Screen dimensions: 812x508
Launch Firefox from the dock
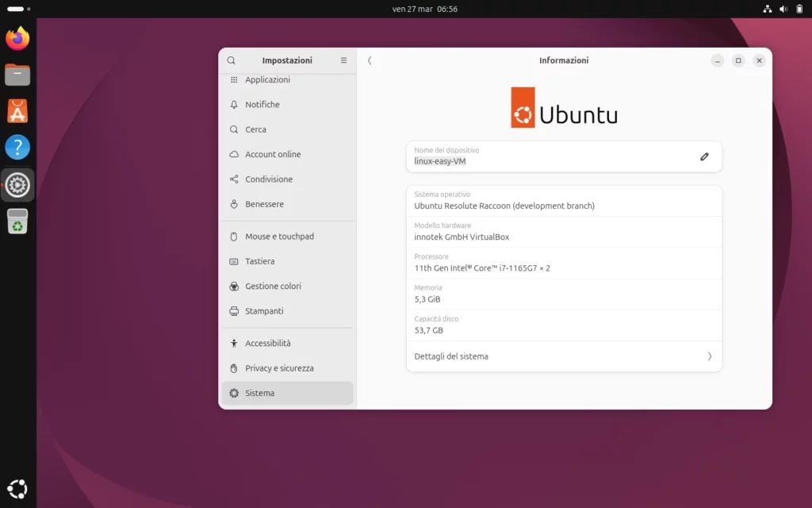tap(17, 38)
